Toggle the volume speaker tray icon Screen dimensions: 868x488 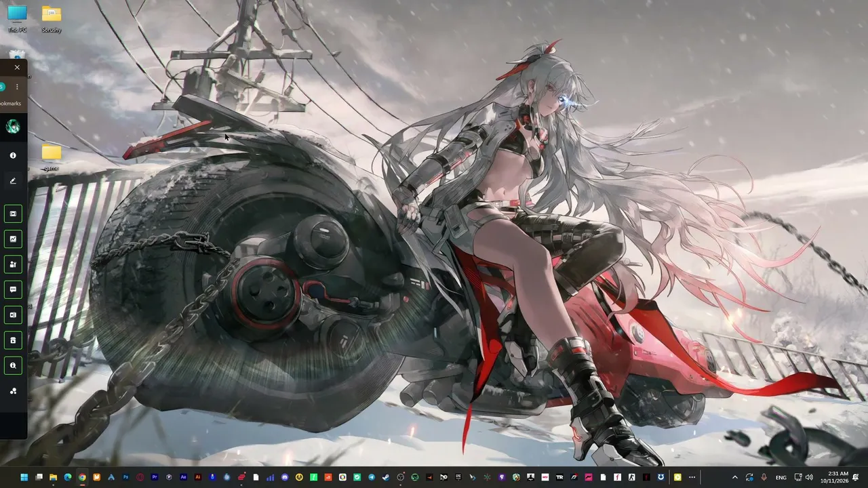pyautogui.click(x=809, y=477)
